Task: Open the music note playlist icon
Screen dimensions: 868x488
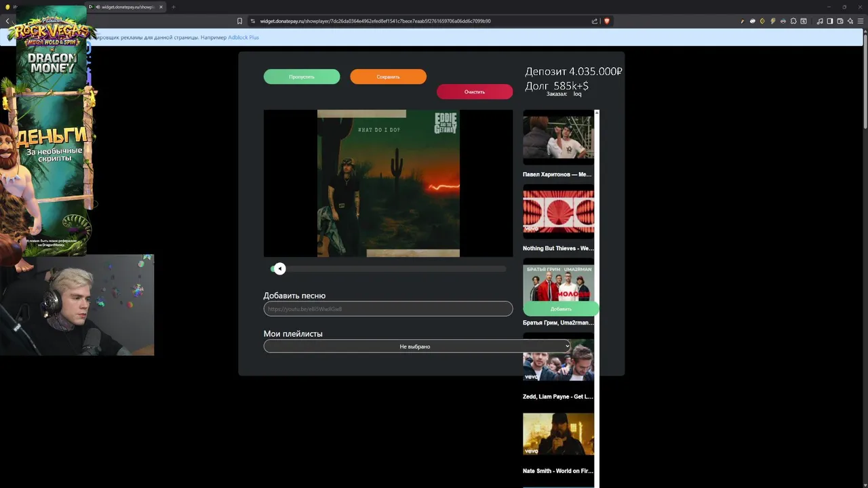Action: click(820, 21)
